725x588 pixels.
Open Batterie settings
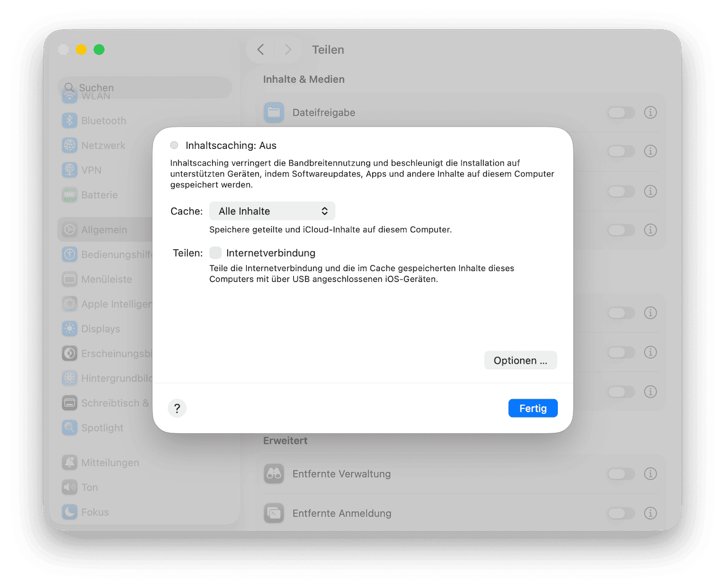[100, 195]
